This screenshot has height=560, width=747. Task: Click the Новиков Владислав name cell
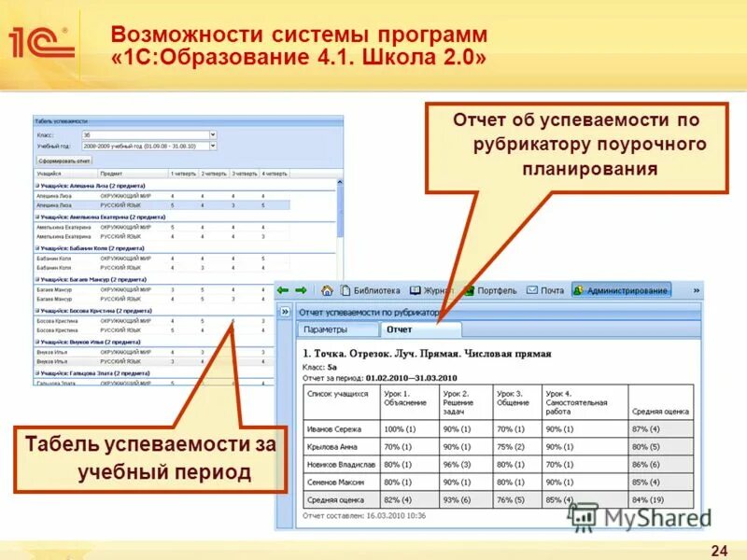click(342, 464)
